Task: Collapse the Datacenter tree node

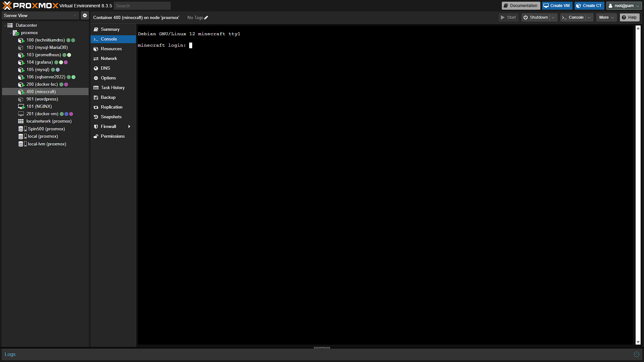Action: (x=5, y=25)
